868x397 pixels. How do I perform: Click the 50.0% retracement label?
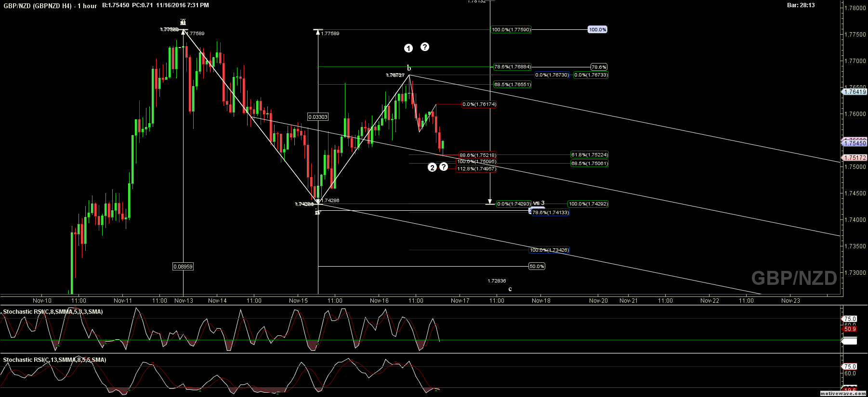coord(537,267)
